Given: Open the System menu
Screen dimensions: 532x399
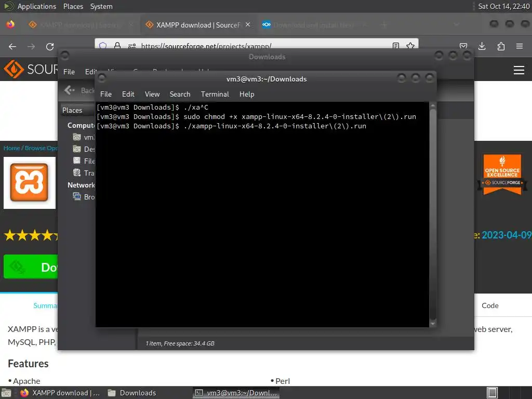Looking at the screenshot, I should pos(101,6).
